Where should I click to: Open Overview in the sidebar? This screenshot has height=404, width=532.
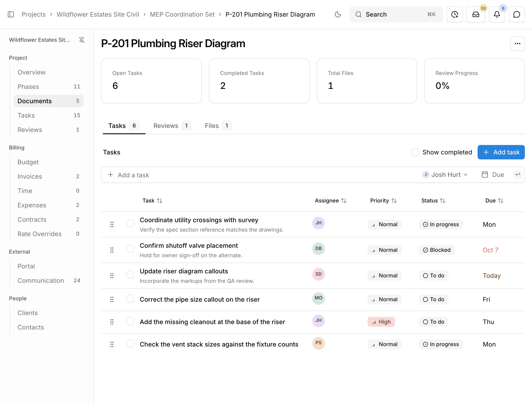[x=49, y=72]
